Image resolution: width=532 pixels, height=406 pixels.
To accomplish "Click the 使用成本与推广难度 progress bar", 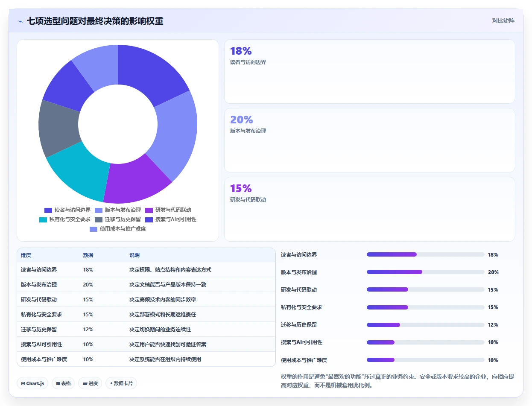I will 426,360.
